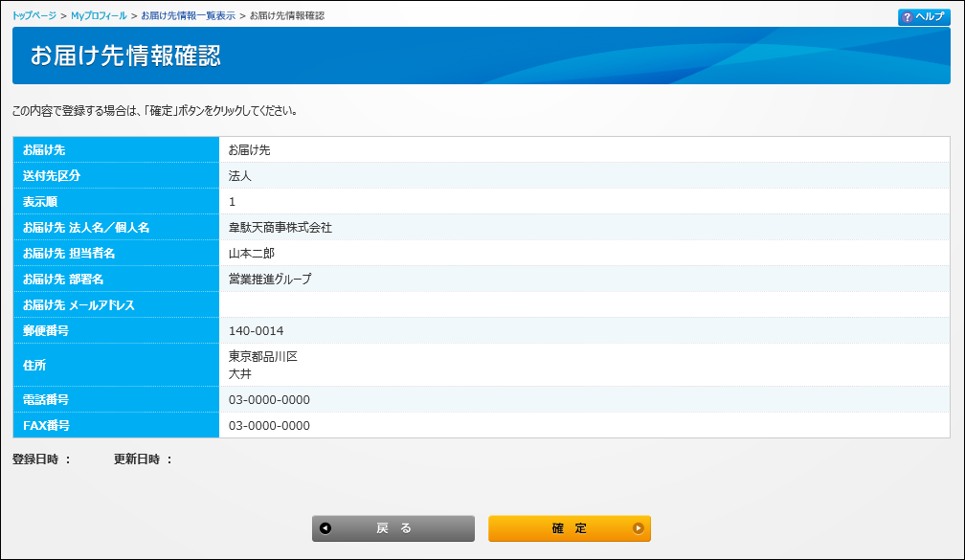
Task: Click the 登録日時 label
Action: click(x=41, y=459)
